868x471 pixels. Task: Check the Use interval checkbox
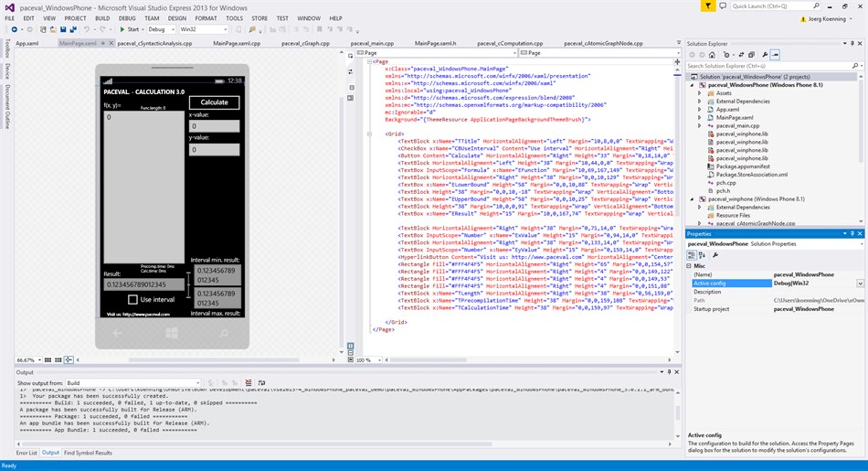click(133, 299)
